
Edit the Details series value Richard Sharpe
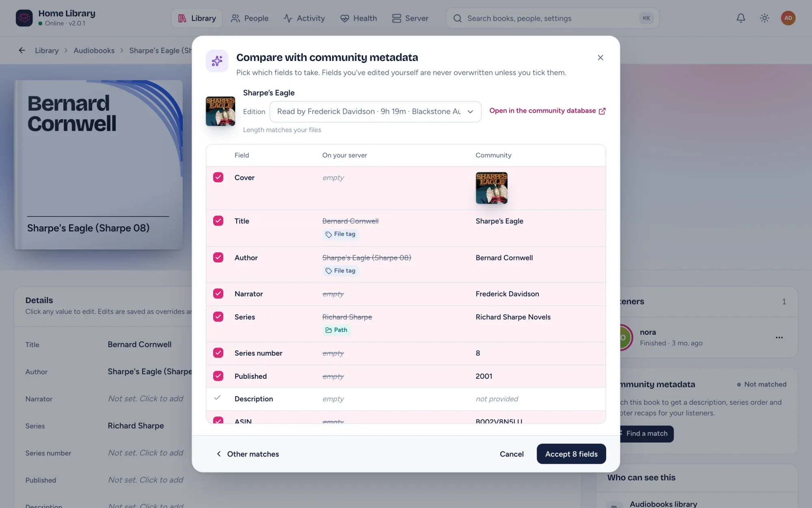pyautogui.click(x=136, y=426)
